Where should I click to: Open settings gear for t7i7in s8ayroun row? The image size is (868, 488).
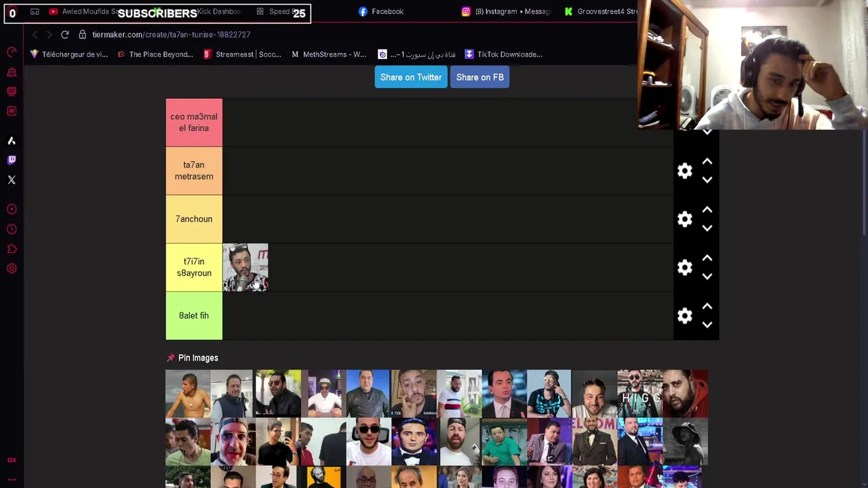685,268
